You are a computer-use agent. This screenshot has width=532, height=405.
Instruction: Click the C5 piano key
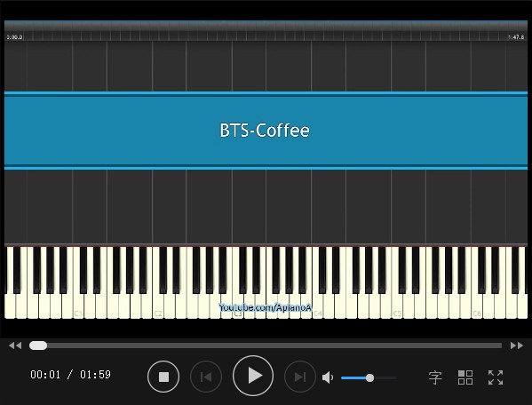397,306
